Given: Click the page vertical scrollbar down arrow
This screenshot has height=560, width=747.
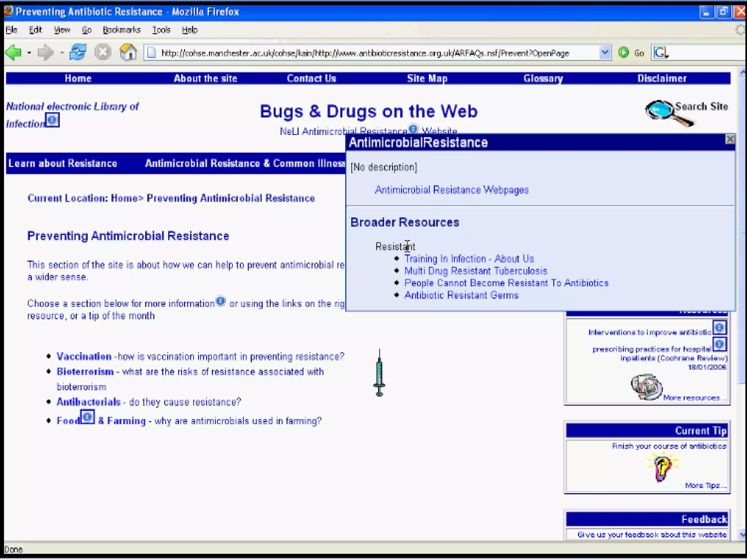Looking at the screenshot, I should pyautogui.click(x=742, y=535).
